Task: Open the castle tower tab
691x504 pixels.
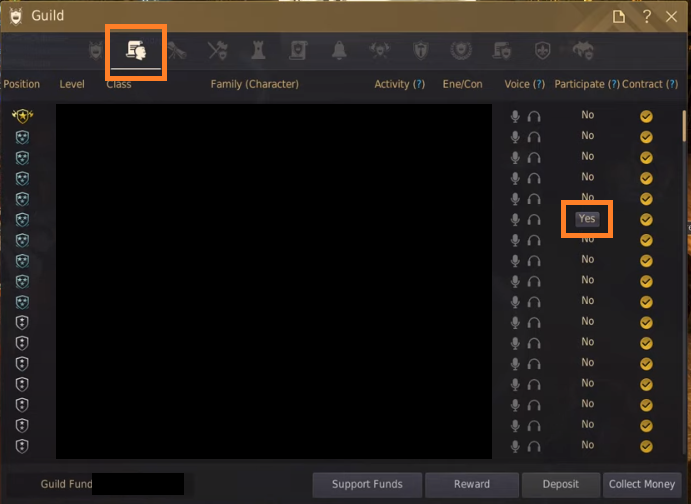Action: [258, 51]
